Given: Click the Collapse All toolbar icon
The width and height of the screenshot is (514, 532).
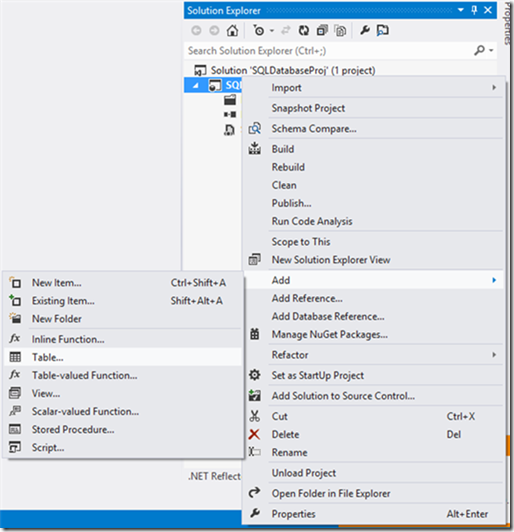Looking at the screenshot, I should 322,31.
